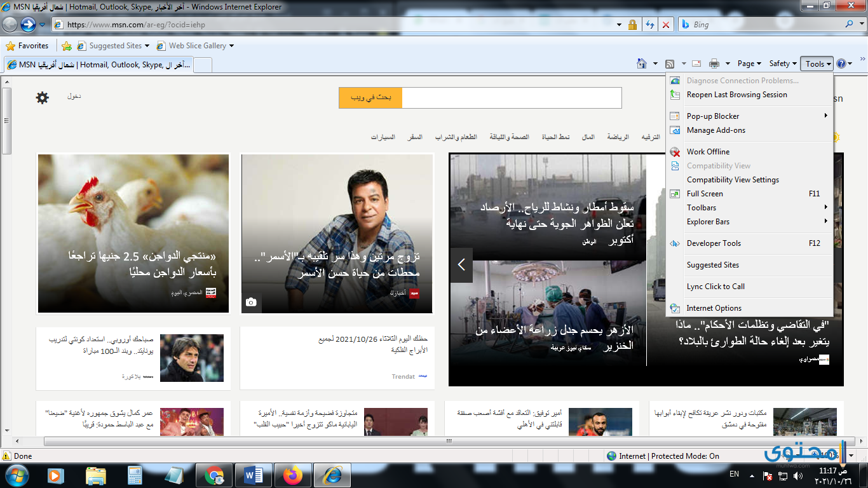Click the camera gallery icon on Hassan Al Asmar story
868x488 pixels.
[251, 302]
